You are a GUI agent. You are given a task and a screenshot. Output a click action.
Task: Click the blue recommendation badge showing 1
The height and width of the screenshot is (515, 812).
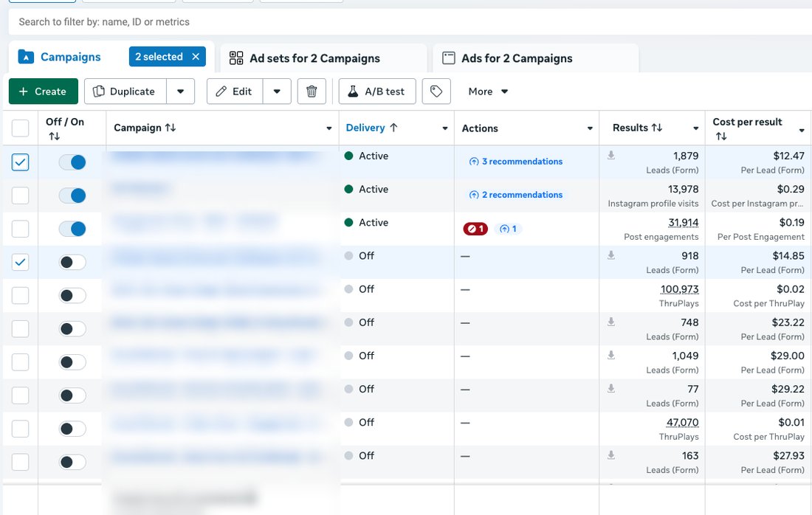508,229
